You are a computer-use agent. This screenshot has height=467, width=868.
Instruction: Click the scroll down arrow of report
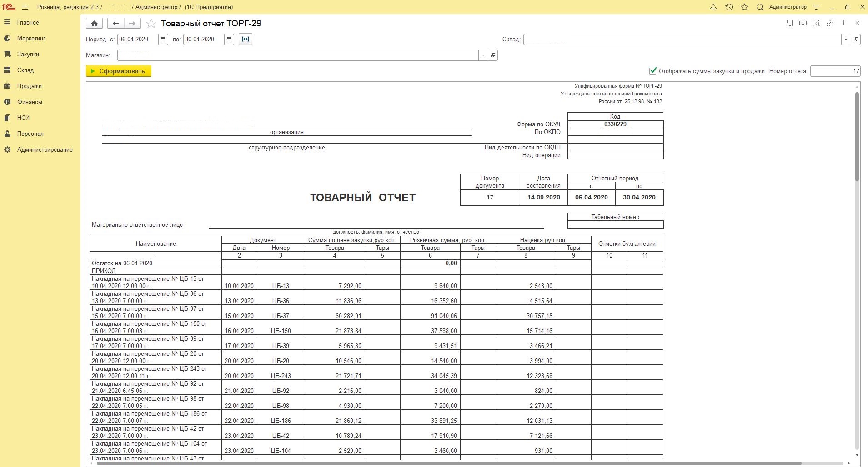857,455
